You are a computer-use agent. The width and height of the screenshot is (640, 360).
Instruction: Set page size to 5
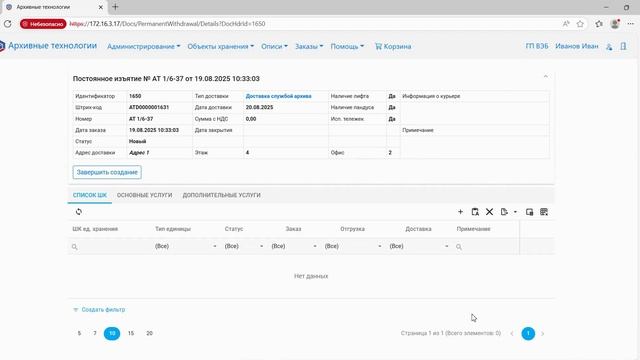click(79, 333)
